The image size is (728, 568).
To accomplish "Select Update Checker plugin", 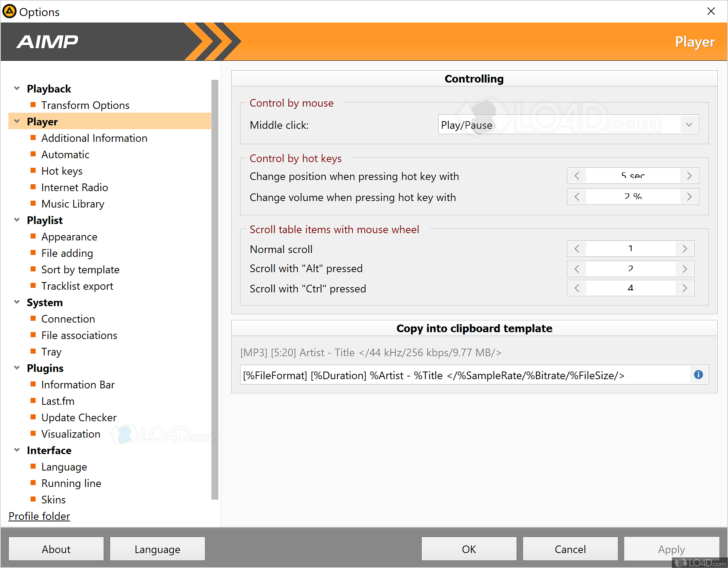I will (x=79, y=417).
